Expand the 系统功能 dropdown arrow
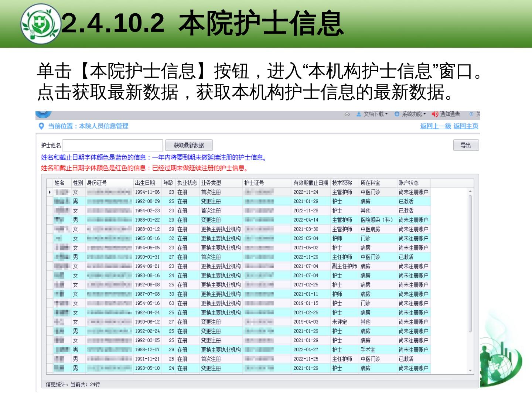 [x=424, y=114]
